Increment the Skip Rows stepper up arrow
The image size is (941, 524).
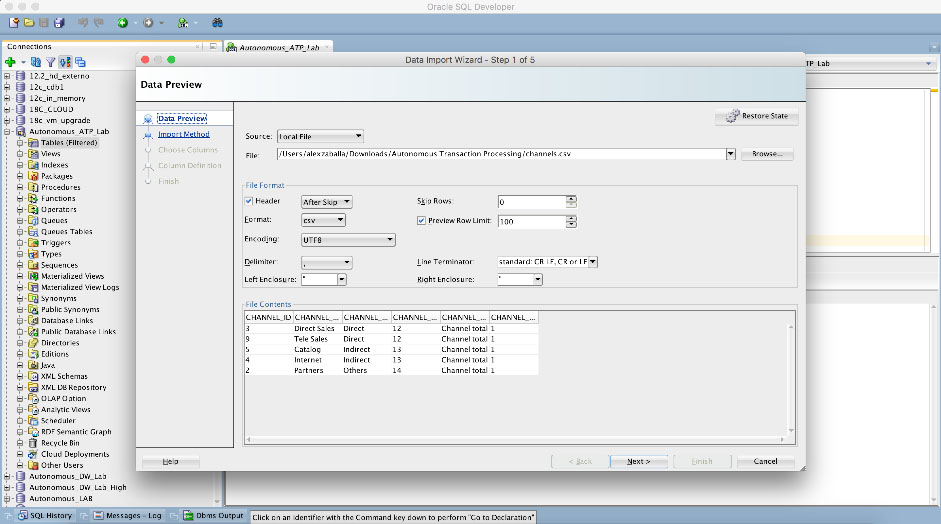click(571, 198)
